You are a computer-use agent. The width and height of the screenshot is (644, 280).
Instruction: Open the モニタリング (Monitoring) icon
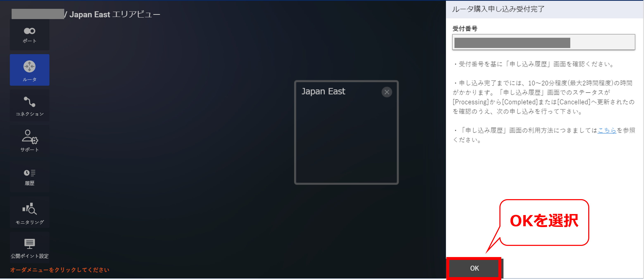[x=30, y=213]
